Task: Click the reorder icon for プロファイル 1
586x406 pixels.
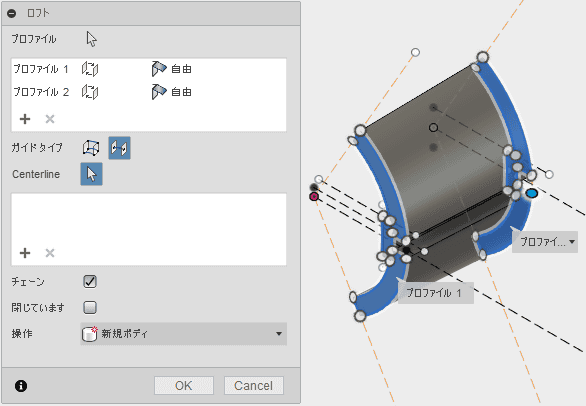Action: pos(90,69)
